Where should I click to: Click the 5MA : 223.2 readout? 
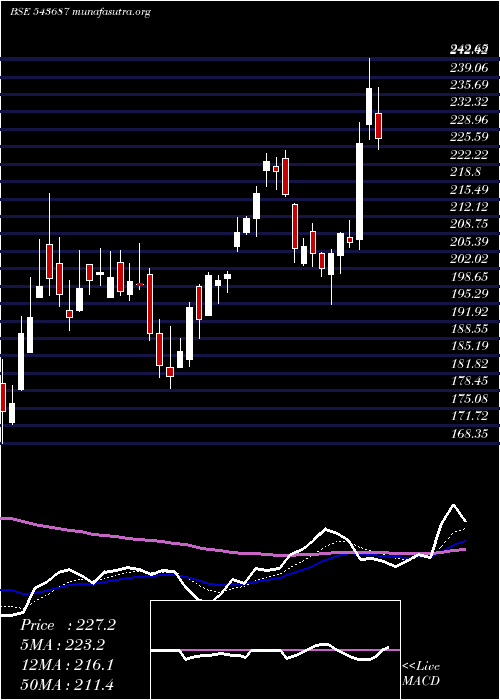click(62, 645)
